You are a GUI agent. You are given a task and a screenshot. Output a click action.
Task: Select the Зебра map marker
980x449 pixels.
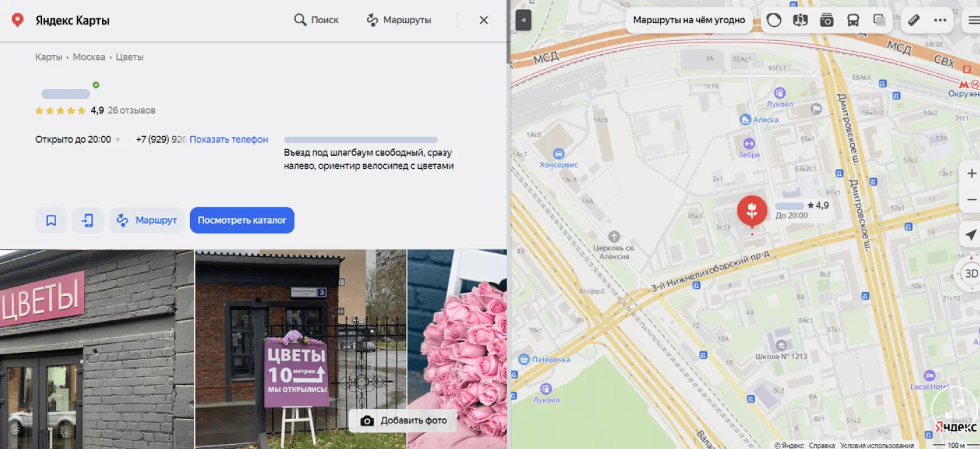(x=749, y=144)
